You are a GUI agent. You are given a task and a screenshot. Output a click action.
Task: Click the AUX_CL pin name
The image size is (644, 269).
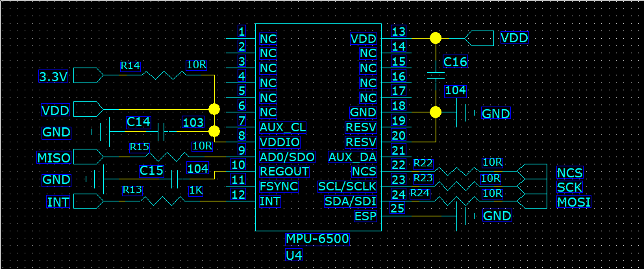click(282, 127)
